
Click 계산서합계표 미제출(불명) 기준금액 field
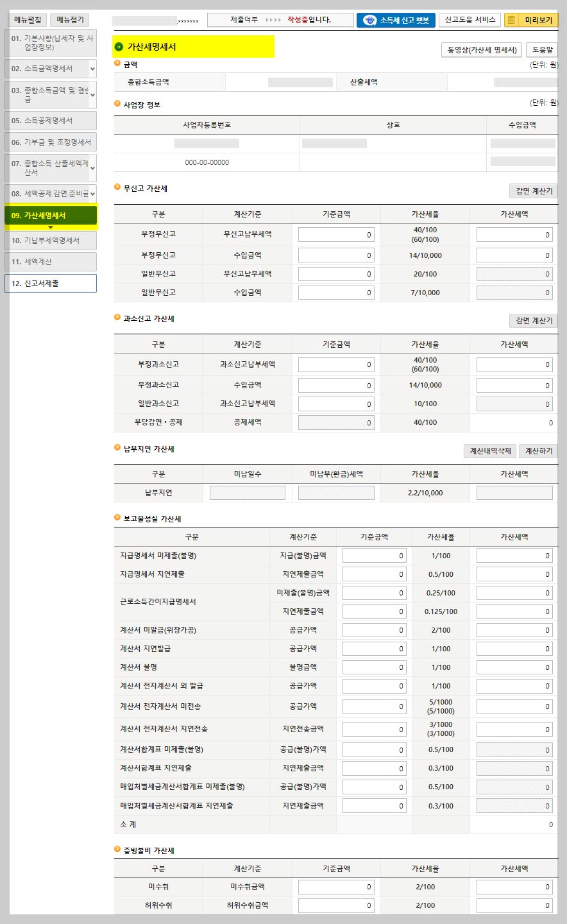click(374, 750)
